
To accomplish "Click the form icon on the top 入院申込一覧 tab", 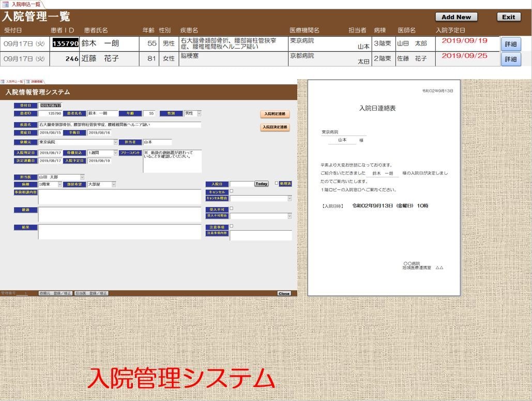I will pyautogui.click(x=5, y=4).
